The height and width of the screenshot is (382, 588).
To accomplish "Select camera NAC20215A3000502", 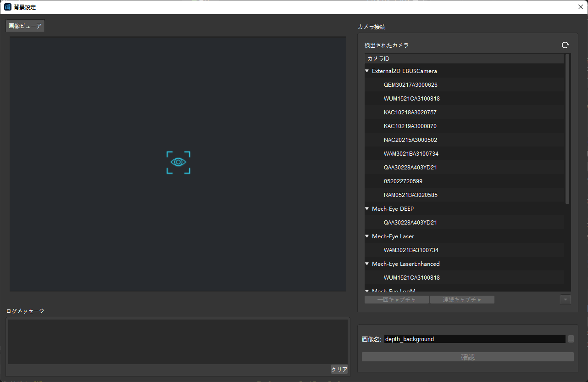I will pyautogui.click(x=464, y=140).
